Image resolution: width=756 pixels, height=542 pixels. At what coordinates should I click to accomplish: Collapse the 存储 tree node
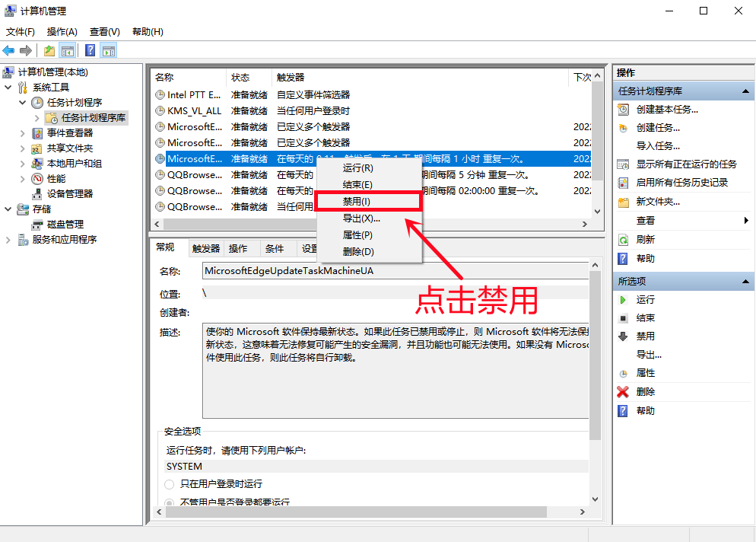[x=8, y=209]
